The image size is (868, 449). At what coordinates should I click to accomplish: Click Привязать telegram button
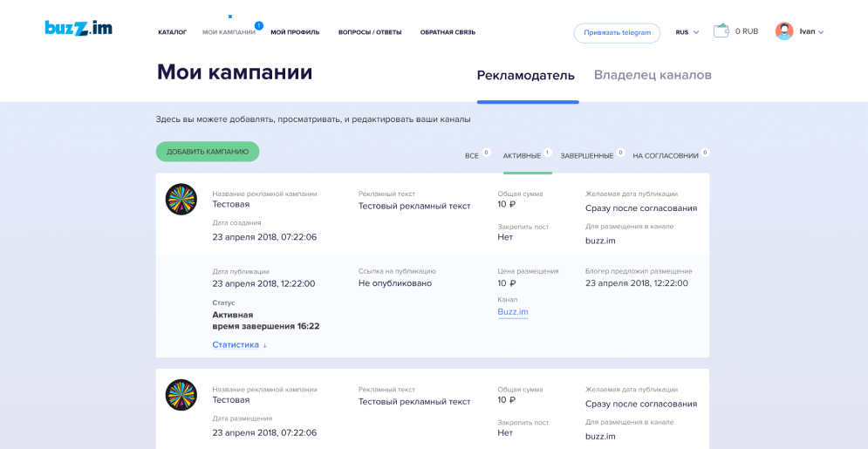617,32
